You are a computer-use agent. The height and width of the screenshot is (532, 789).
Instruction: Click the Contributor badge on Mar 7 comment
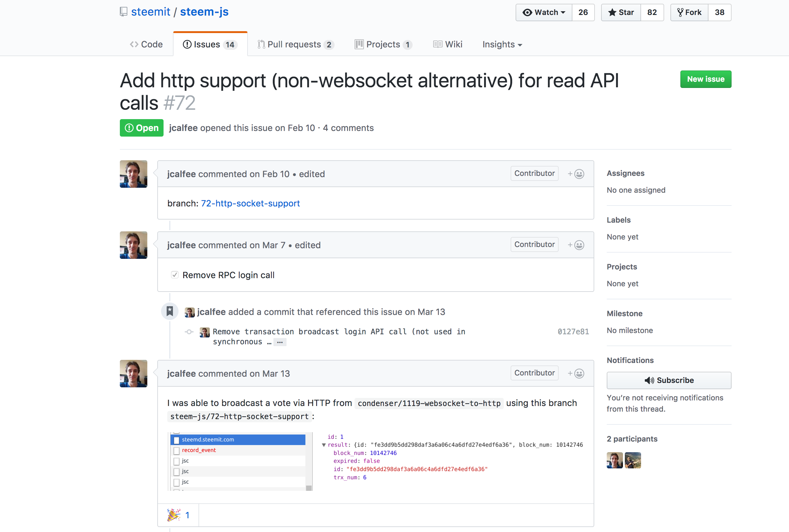[534, 244]
